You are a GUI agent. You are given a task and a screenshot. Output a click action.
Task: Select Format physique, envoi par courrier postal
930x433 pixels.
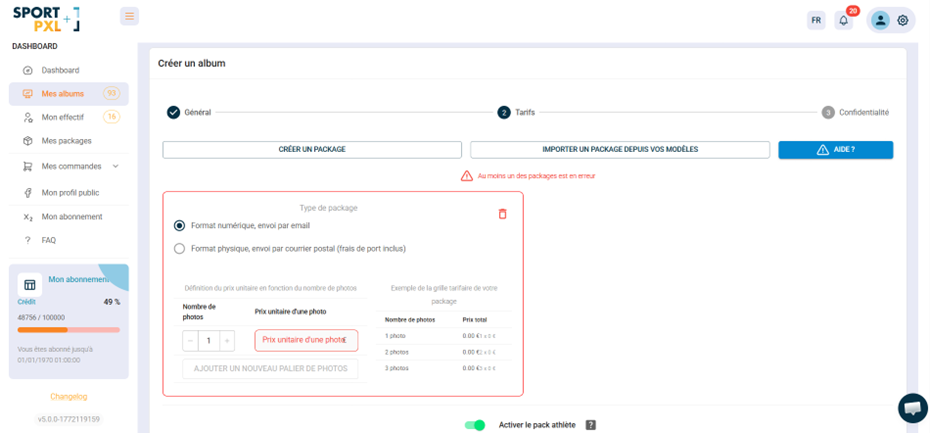(180, 248)
